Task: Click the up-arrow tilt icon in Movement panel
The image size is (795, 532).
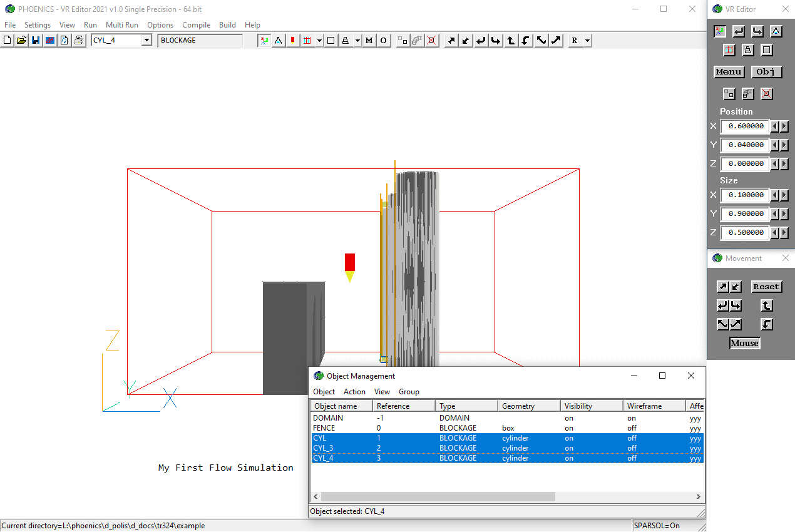Action: [x=767, y=306]
